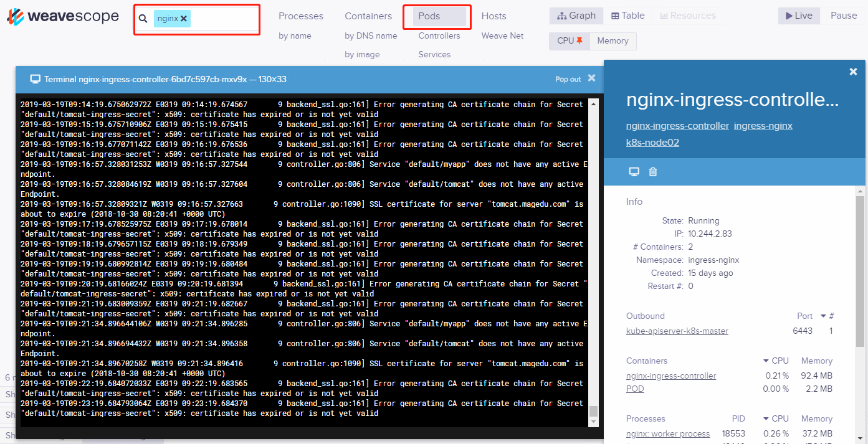Screen dimensions: 868x444
Task: Remove the nginx search filter tag
Action: coord(184,19)
